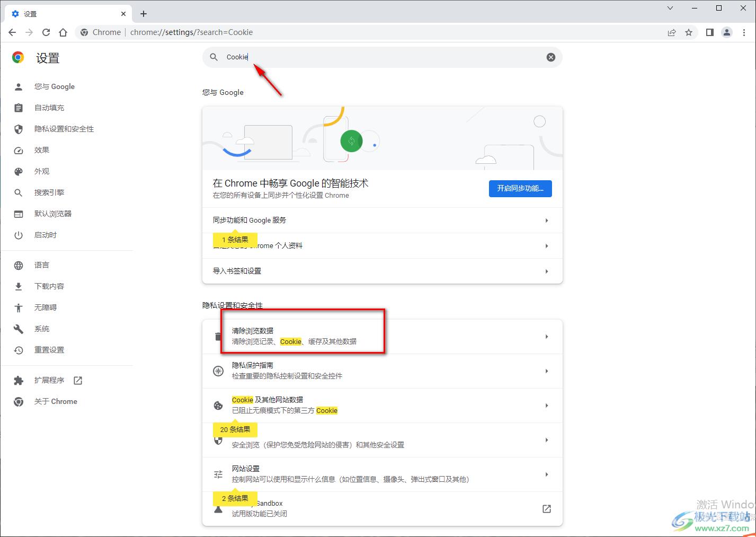Viewport: 756px width, 537px height.
Task: Open the profile avatar icon
Action: pyautogui.click(x=727, y=32)
